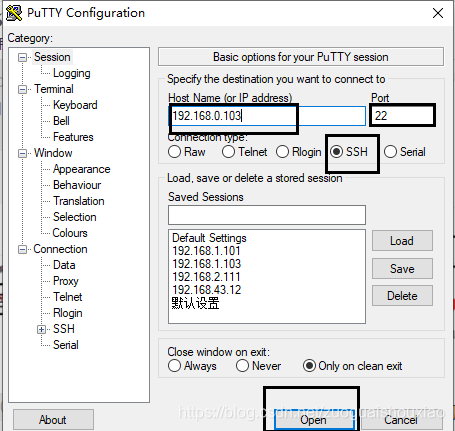Click the Host Name input field
Screen dimensions: 455x431
point(267,116)
